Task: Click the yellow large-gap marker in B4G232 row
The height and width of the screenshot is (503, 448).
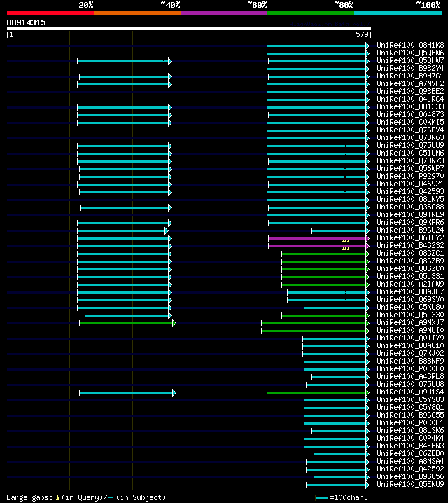Action: 346,249
